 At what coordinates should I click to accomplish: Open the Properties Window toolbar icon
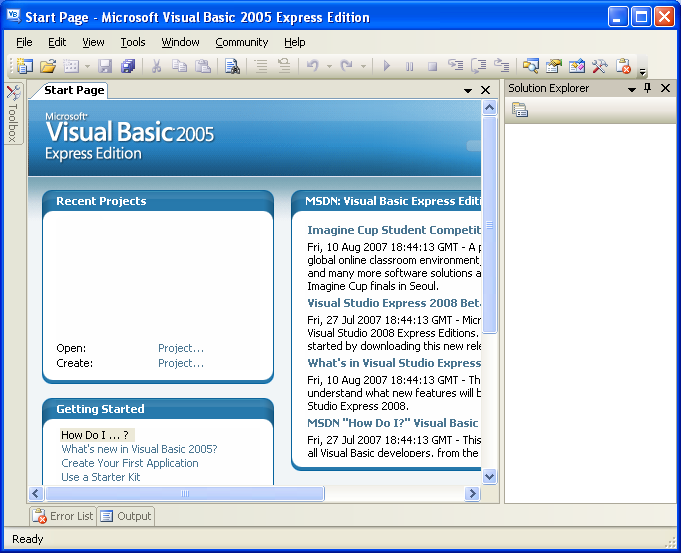(x=554, y=66)
